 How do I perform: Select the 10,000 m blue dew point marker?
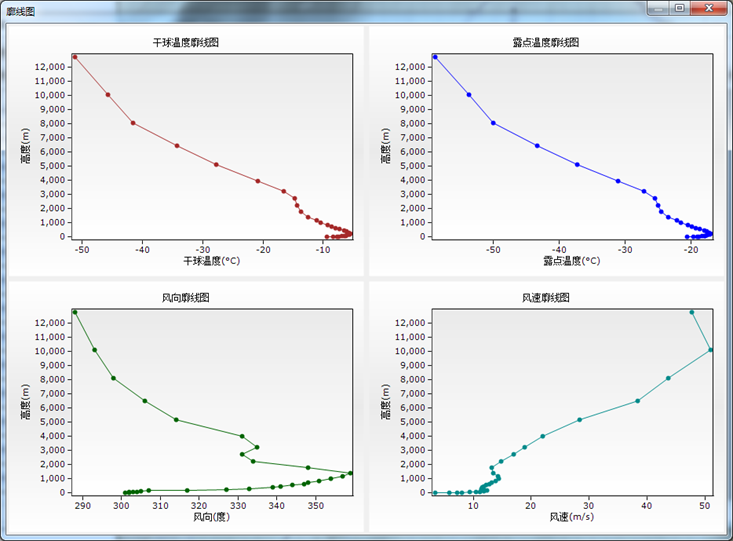pyautogui.click(x=469, y=95)
